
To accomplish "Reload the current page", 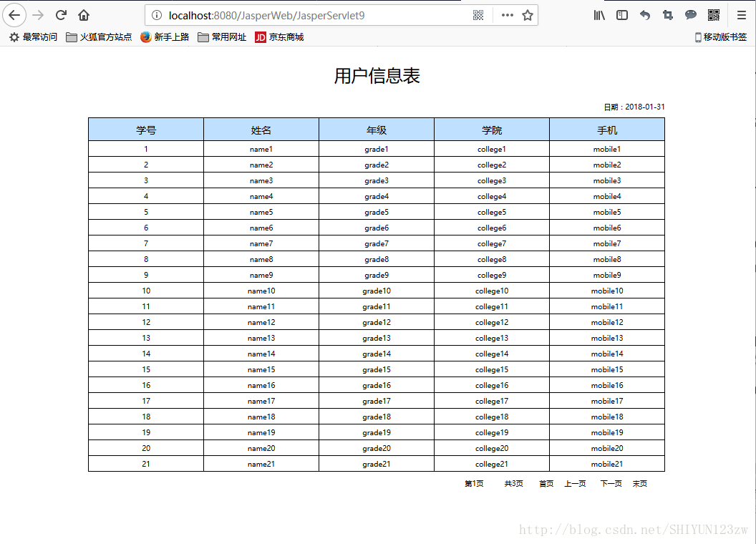I will 61,16.
